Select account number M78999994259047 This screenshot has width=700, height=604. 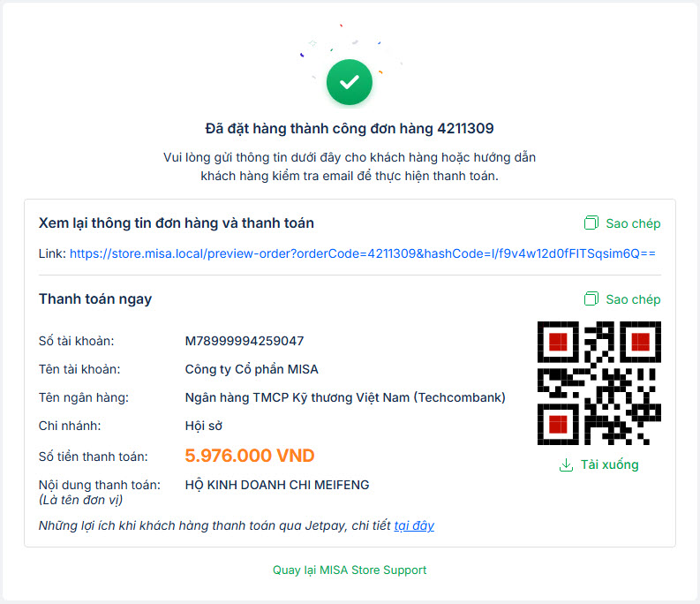pos(245,341)
